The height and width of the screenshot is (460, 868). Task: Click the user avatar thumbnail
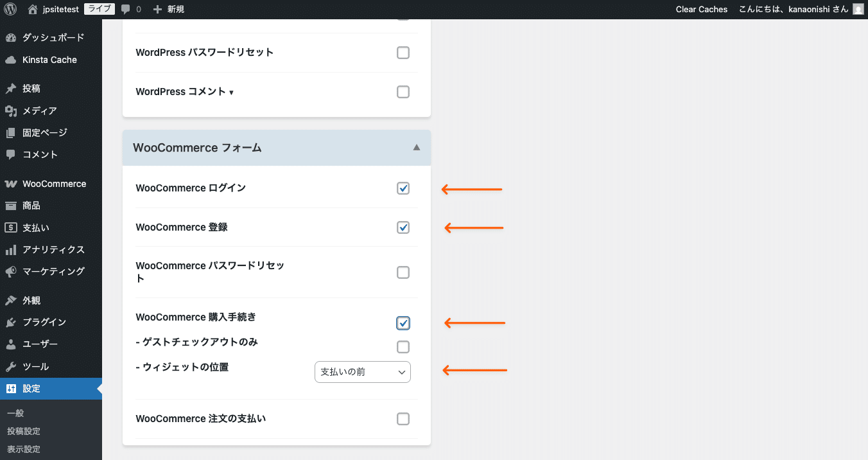coord(858,9)
